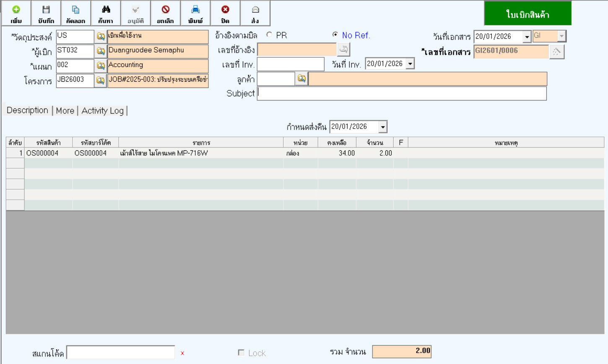
Task: Print the document using the printer icon
Action: 195,10
